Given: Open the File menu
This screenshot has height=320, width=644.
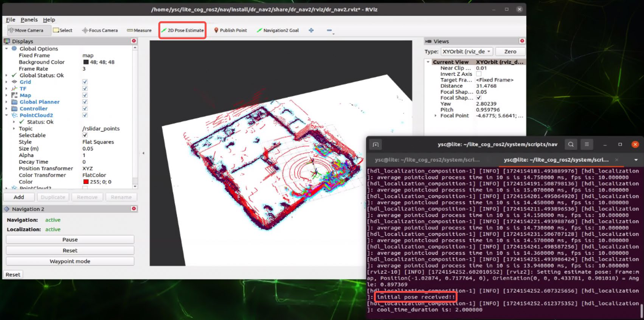Looking at the screenshot, I should point(11,20).
